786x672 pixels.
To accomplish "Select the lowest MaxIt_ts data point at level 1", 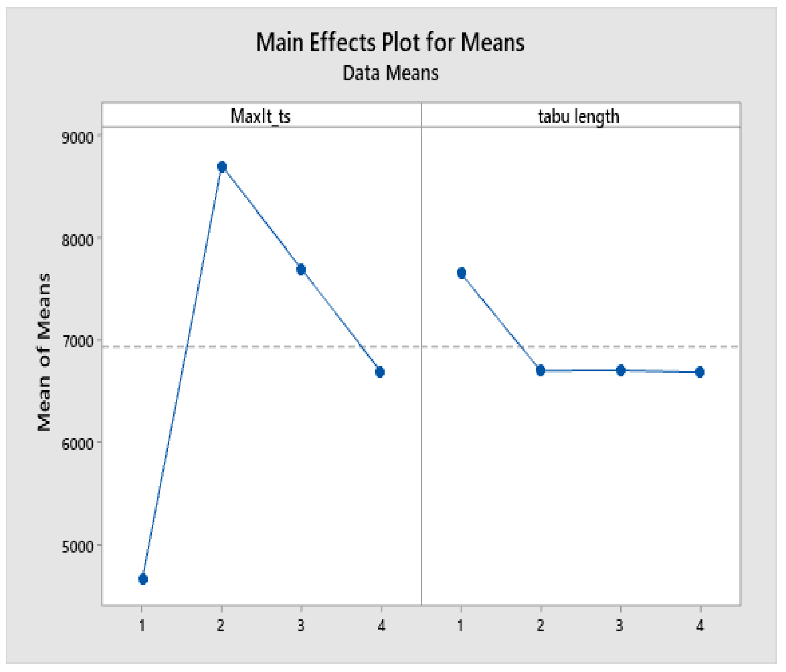I will point(143,579).
